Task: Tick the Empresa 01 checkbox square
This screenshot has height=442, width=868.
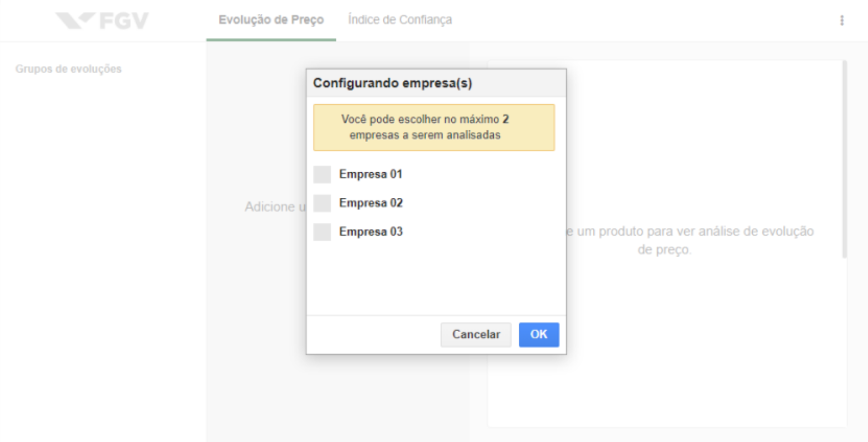Action: click(322, 174)
